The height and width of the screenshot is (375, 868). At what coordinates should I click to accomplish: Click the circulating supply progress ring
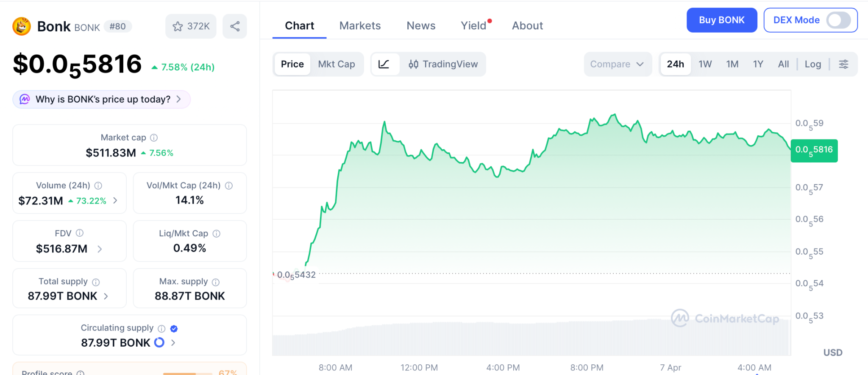click(x=159, y=342)
